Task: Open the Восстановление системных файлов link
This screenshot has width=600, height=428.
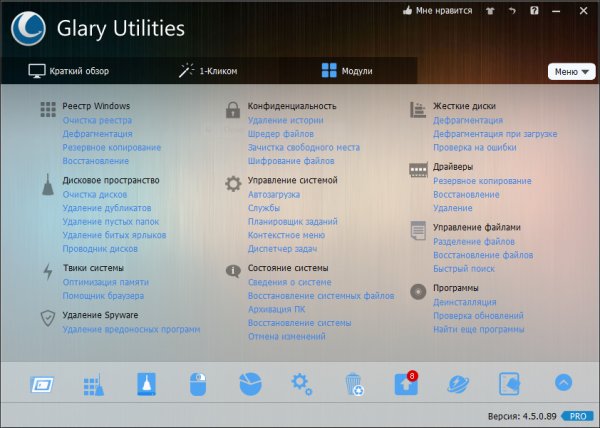Action: tap(321, 296)
